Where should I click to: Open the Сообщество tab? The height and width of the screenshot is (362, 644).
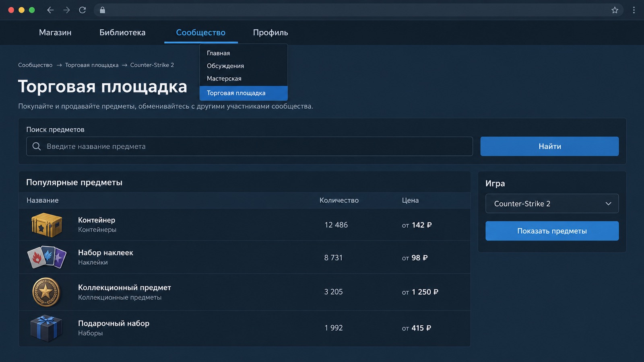coord(201,33)
